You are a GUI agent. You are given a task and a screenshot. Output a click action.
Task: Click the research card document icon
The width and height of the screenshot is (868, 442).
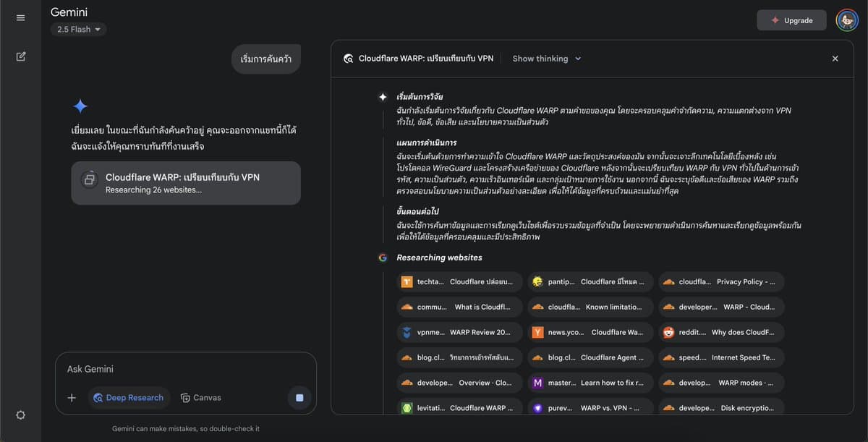pyautogui.click(x=89, y=179)
